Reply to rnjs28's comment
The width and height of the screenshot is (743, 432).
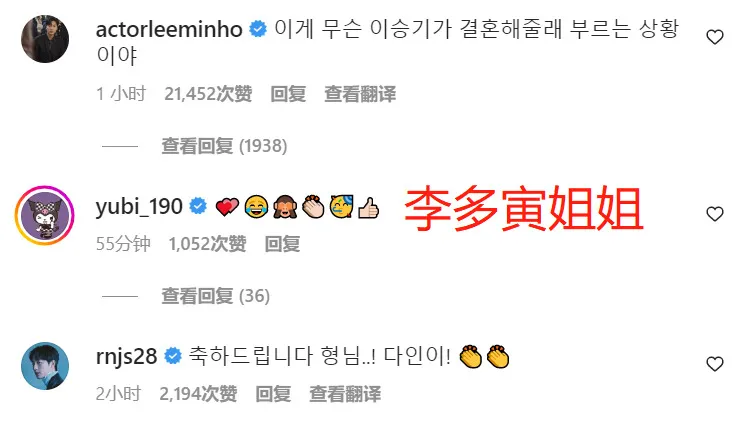click(x=273, y=394)
